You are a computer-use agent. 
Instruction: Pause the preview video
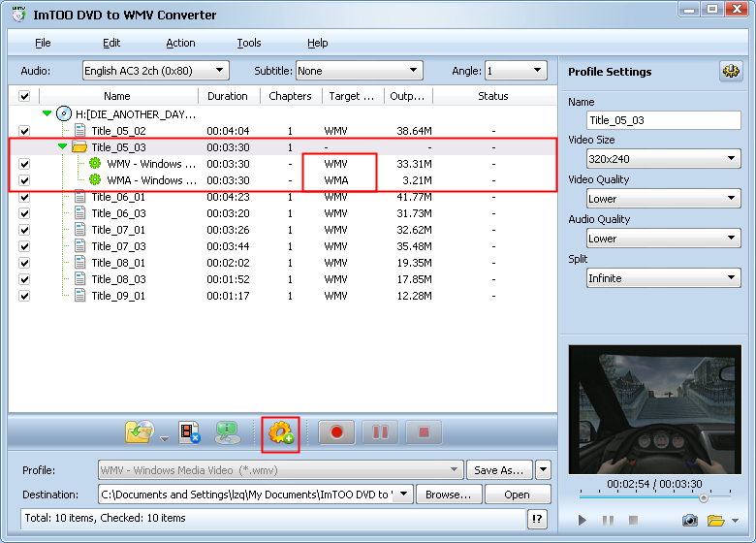tap(608, 520)
